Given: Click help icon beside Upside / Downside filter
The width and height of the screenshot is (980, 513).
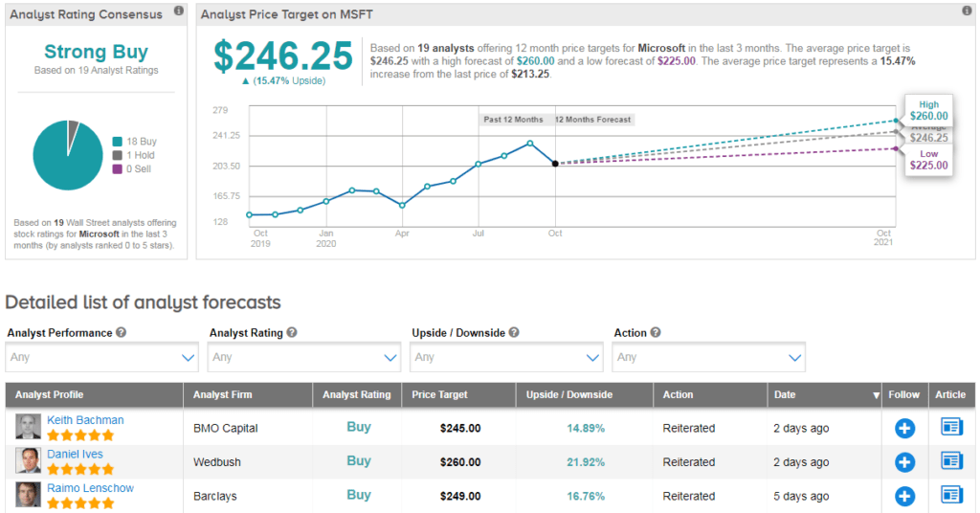Looking at the screenshot, I should pyautogui.click(x=515, y=333).
